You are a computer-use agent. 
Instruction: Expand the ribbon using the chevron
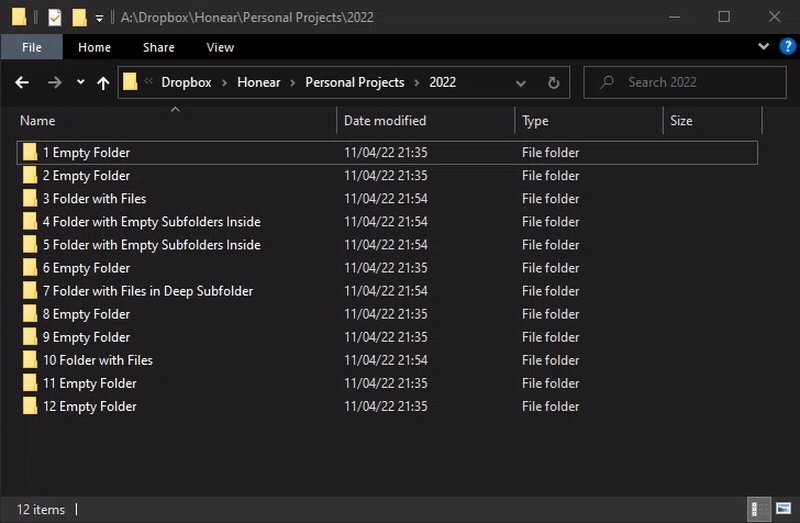pyautogui.click(x=764, y=47)
